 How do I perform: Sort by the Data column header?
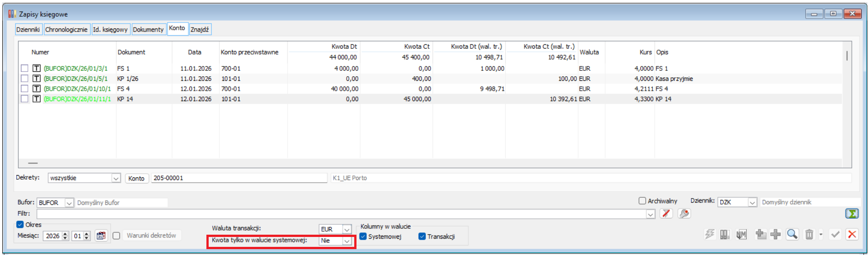coord(195,52)
